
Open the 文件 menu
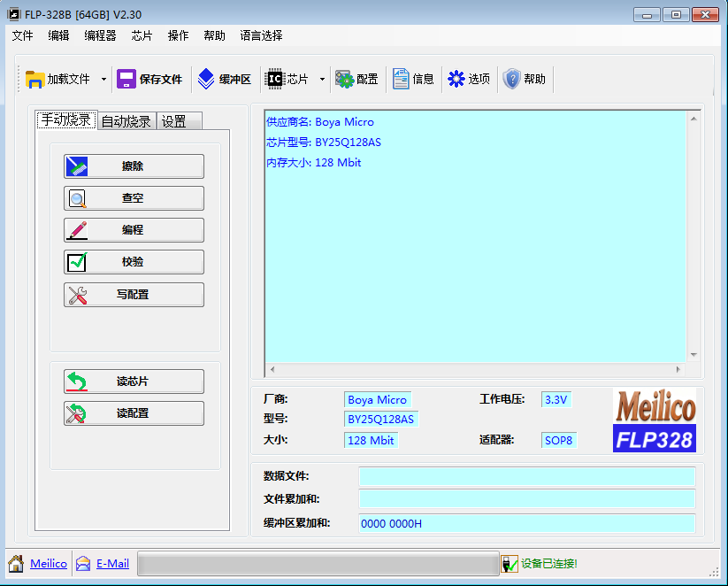[22, 35]
